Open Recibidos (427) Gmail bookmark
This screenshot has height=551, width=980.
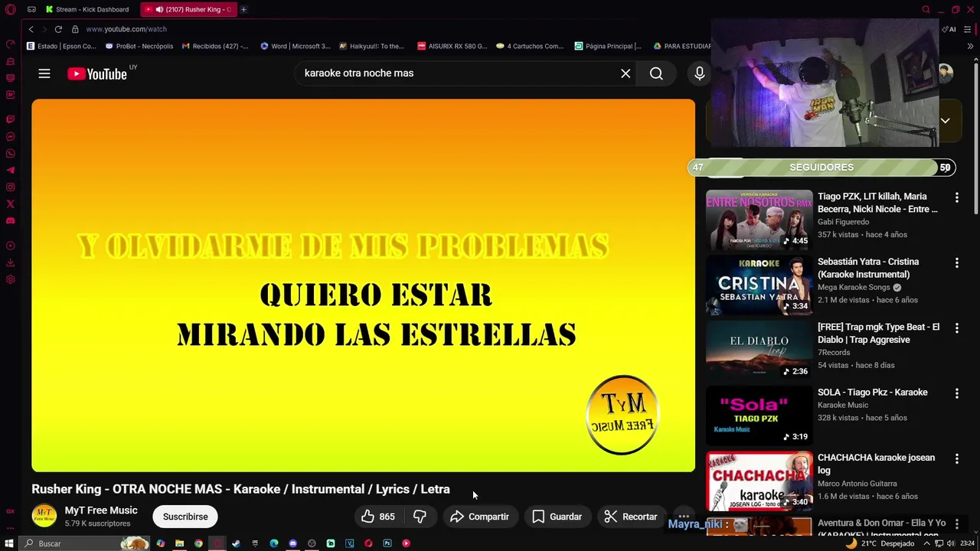(x=215, y=46)
